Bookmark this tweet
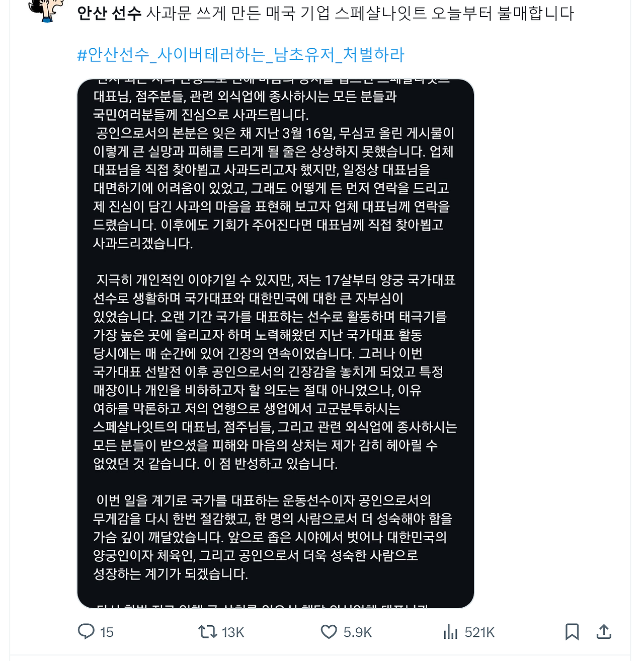644x661 pixels. (572, 632)
